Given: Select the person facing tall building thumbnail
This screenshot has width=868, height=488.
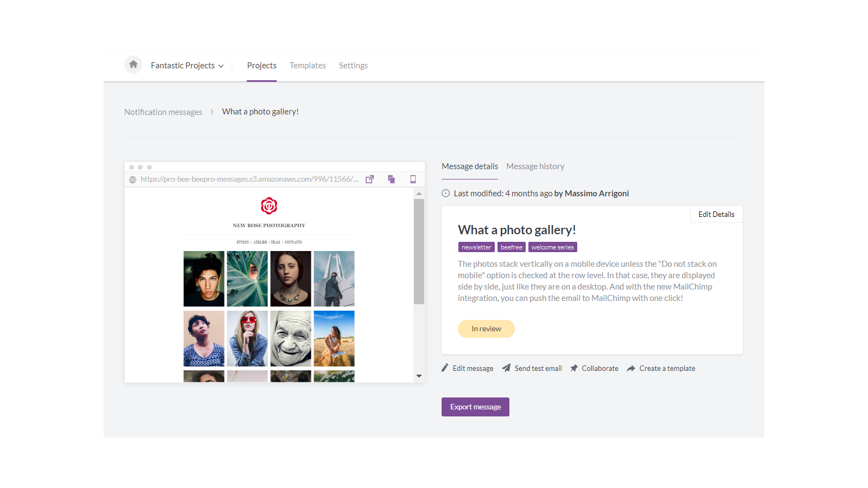Looking at the screenshot, I should pyautogui.click(x=334, y=279).
